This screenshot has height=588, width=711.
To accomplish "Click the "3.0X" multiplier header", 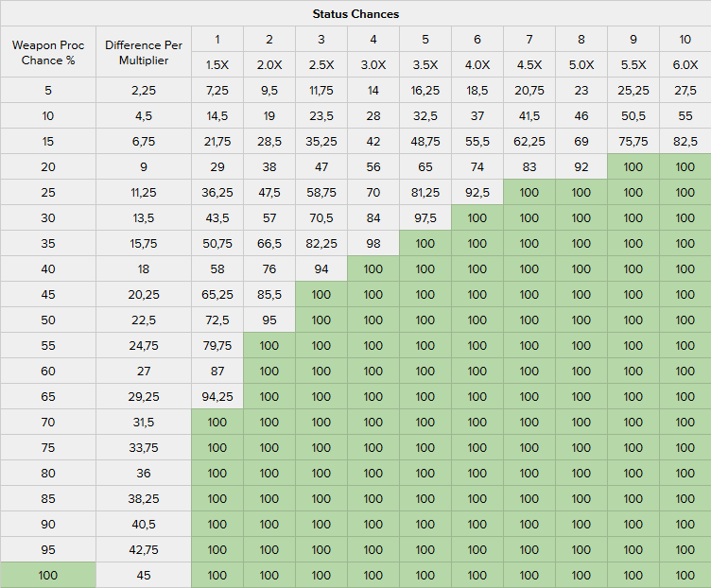I will [373, 65].
